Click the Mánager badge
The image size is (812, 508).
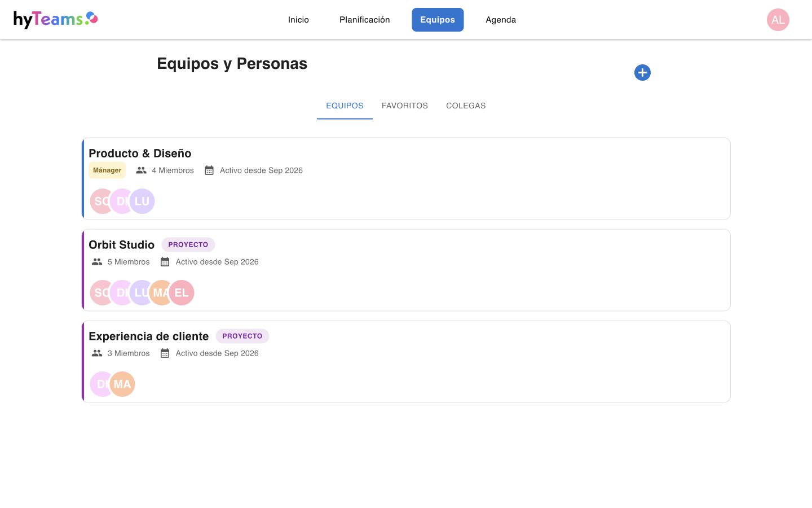tap(107, 170)
